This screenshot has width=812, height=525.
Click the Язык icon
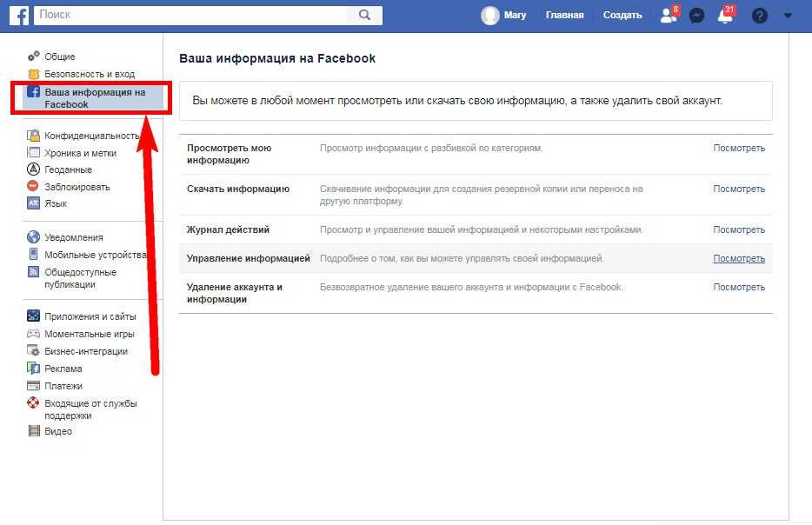(x=33, y=203)
